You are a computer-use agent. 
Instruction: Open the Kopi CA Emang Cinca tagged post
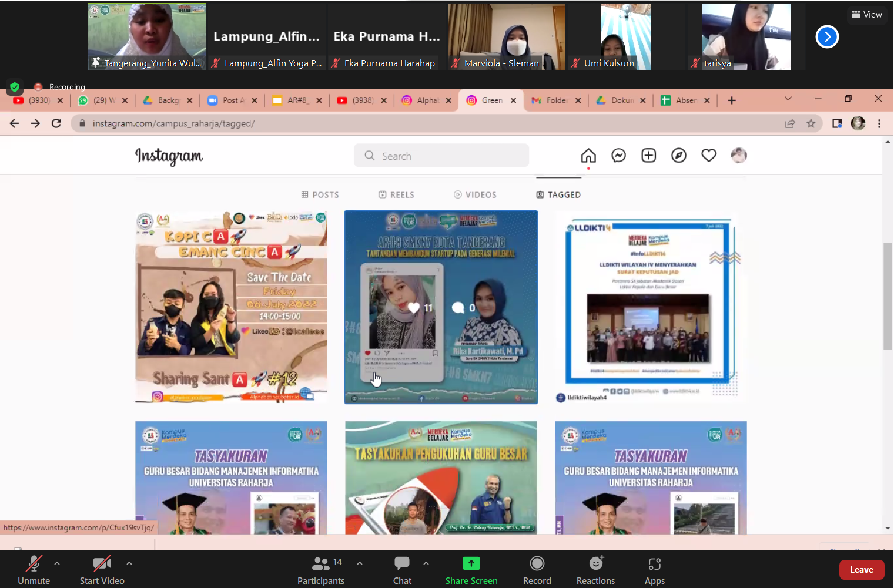point(231,307)
